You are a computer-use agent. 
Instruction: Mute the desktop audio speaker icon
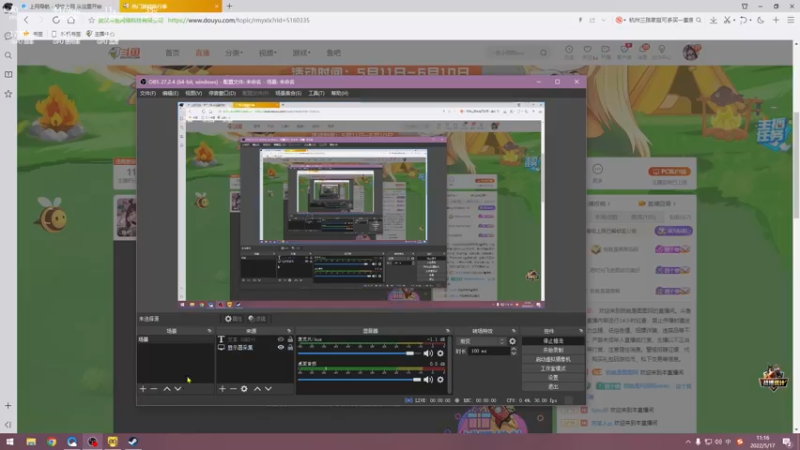428,380
